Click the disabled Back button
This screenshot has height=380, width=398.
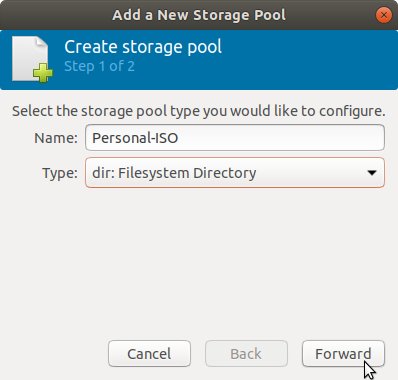pos(246,354)
